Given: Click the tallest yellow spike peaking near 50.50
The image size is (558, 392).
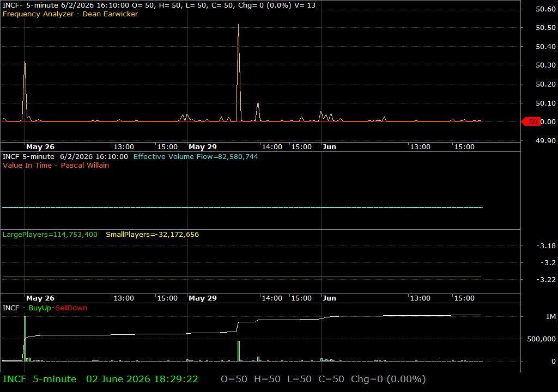Looking at the screenshot, I should tap(239, 71).
